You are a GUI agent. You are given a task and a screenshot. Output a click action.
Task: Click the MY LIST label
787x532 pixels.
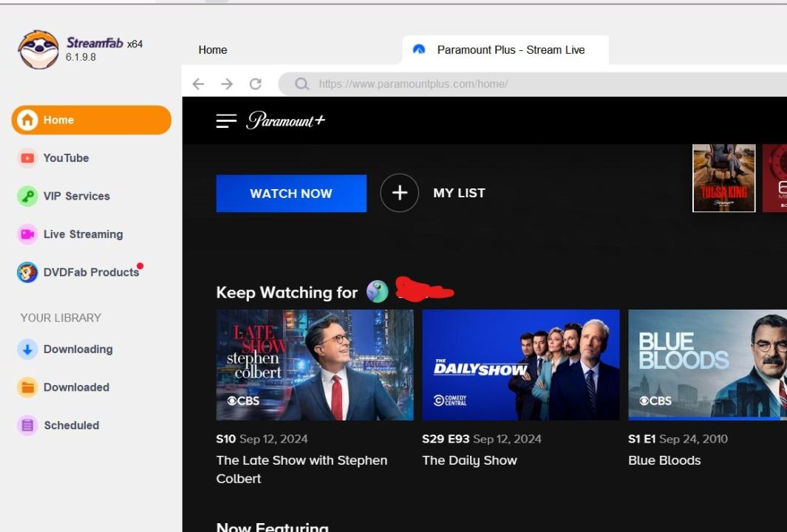459,193
